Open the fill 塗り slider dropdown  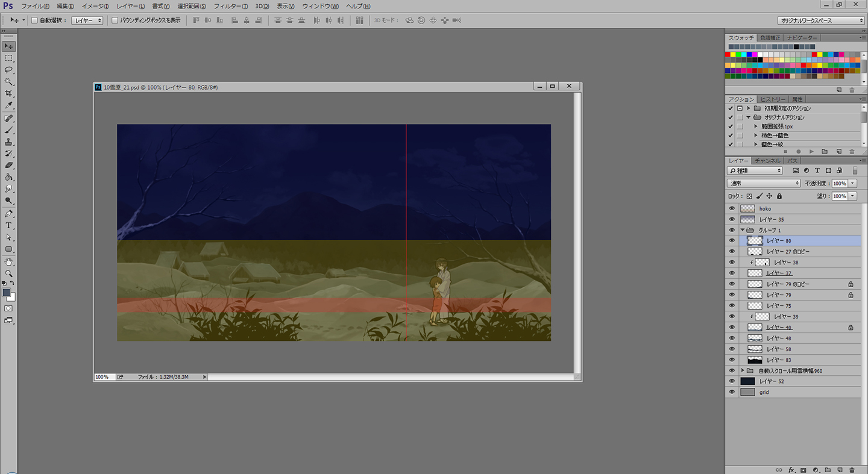(853, 196)
